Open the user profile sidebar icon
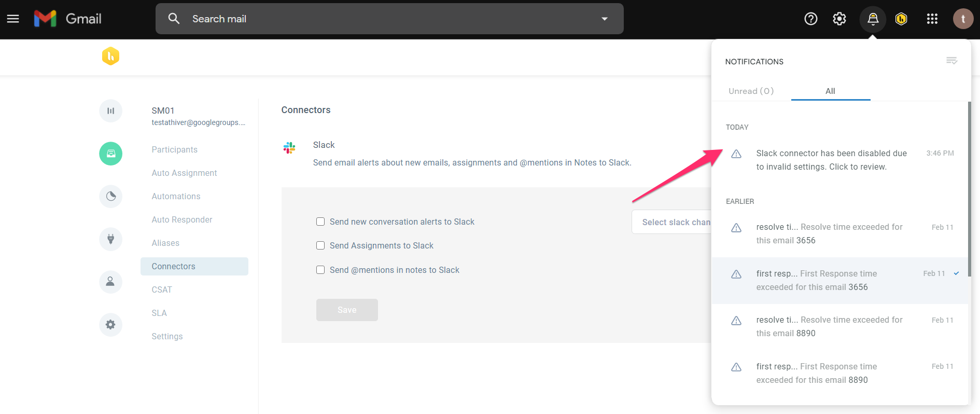Image resolution: width=980 pixels, height=414 pixels. (x=110, y=282)
